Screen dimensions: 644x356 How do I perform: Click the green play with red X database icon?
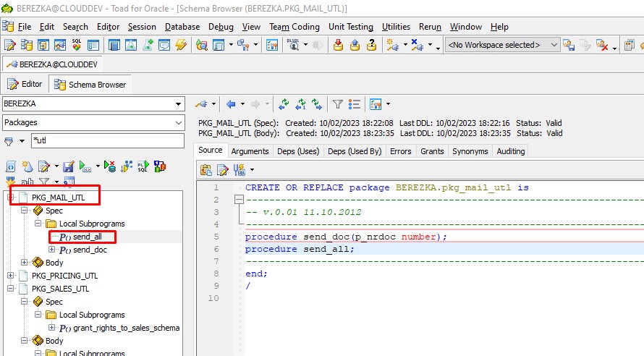pos(110,166)
